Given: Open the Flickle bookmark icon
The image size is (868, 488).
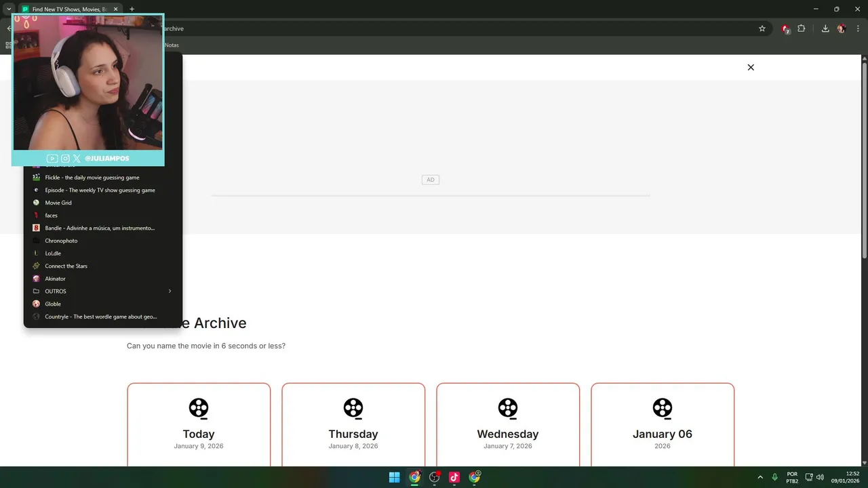Looking at the screenshot, I should [37, 178].
